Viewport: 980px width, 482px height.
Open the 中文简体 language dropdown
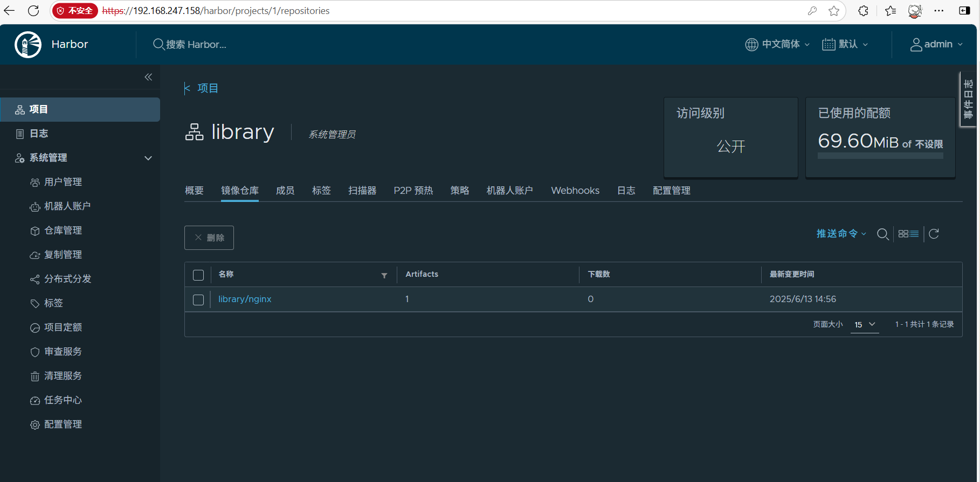pyautogui.click(x=777, y=44)
